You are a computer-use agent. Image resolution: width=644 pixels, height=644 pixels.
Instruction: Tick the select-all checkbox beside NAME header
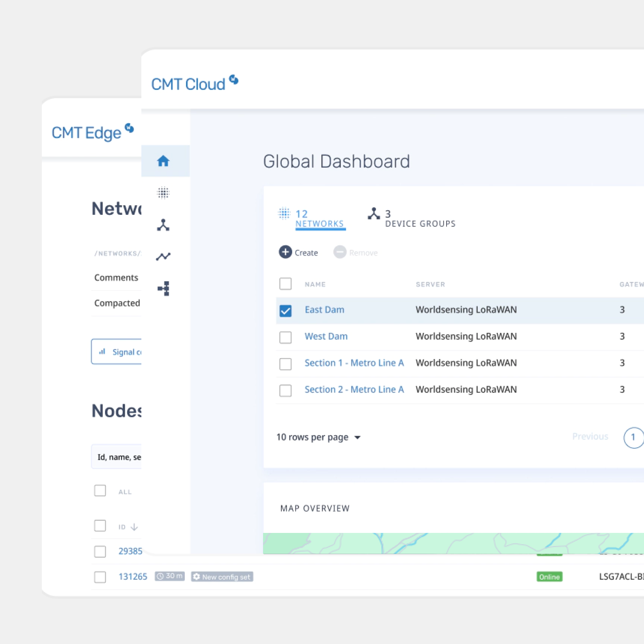(x=285, y=284)
